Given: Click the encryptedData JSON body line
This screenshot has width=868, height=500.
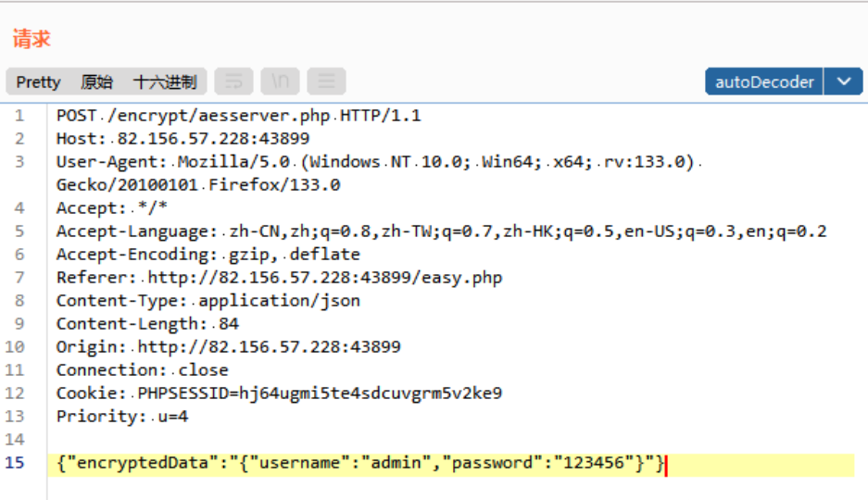Looking at the screenshot, I should tap(359, 462).
